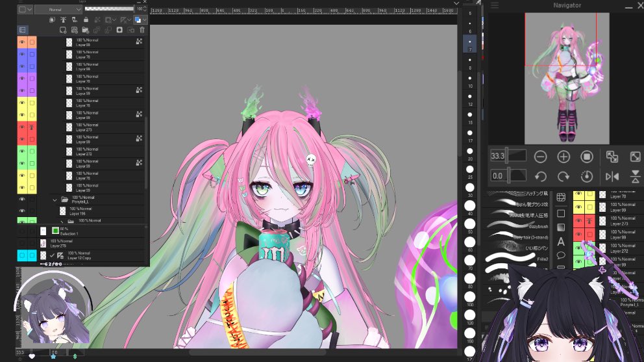Screen dimensions: 644x362
Task: Click the Lock Layer padlock icon
Action: (86, 19)
